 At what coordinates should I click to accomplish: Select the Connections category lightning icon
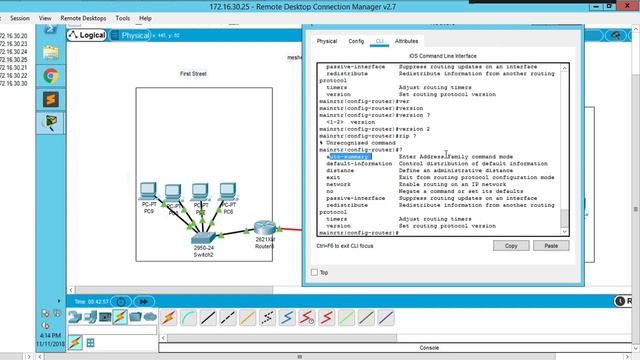(120, 317)
